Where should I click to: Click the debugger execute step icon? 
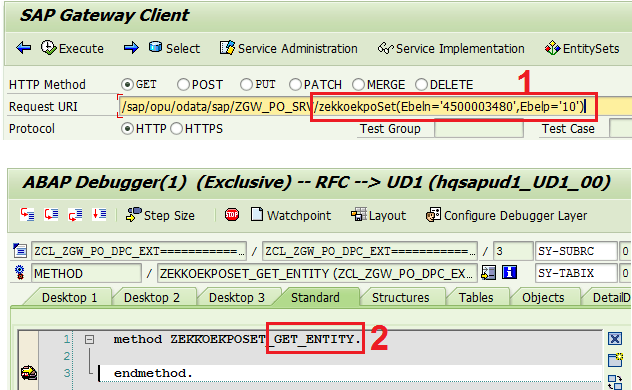pos(51,214)
